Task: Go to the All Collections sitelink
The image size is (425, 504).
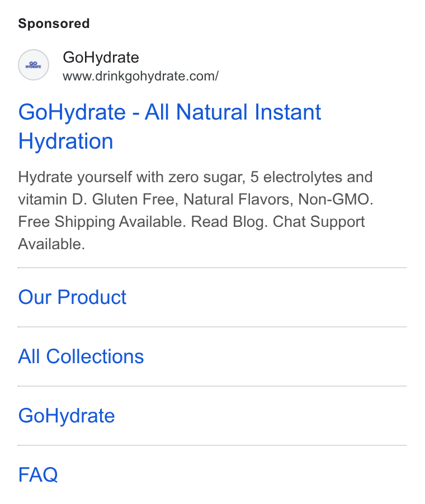Action: [81, 356]
